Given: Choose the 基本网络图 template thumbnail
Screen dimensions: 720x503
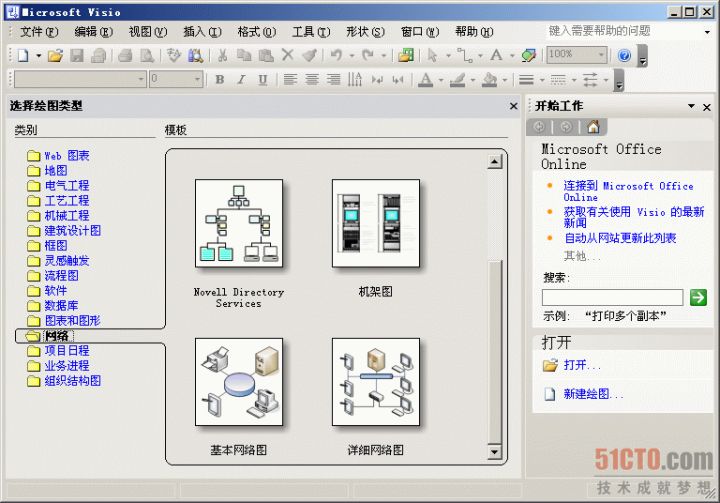Looking at the screenshot, I should pyautogui.click(x=239, y=382).
